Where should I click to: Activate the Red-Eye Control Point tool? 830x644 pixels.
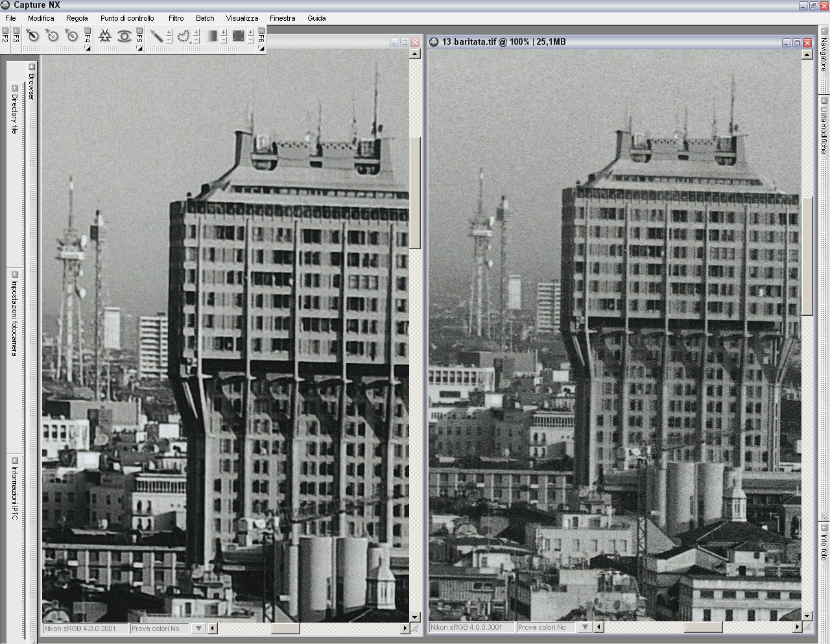coord(124,36)
